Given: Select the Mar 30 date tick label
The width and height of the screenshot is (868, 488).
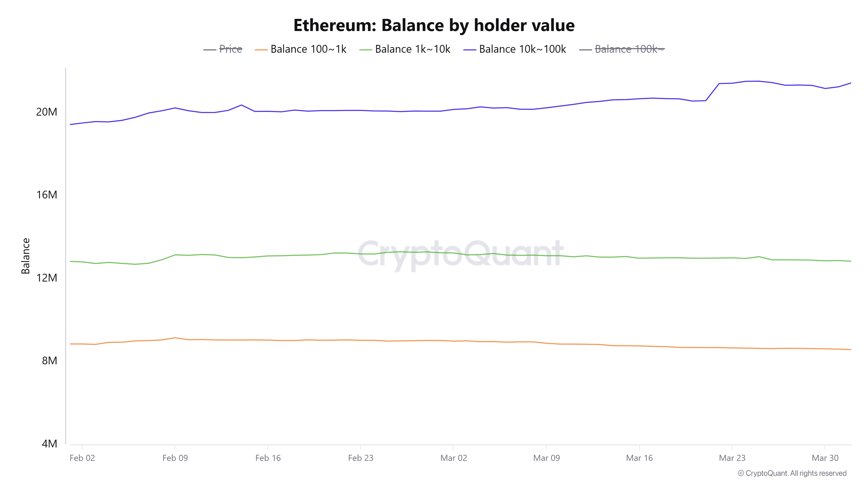Looking at the screenshot, I should [825, 458].
